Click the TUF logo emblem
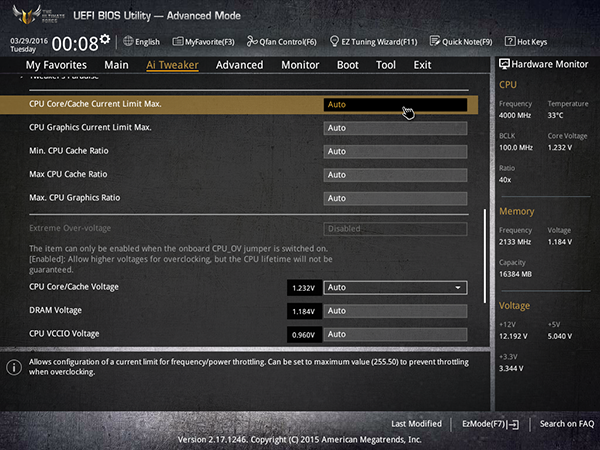Screen dimensions: 600x450 pos(27,15)
